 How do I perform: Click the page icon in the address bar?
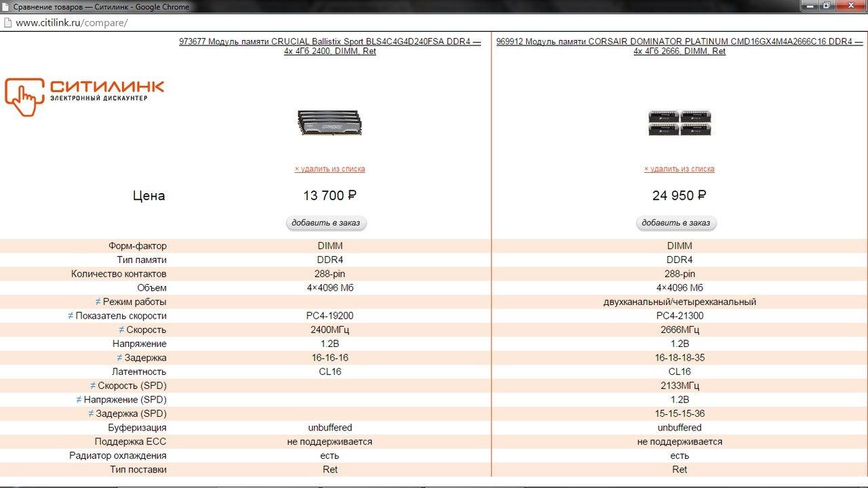[7, 22]
